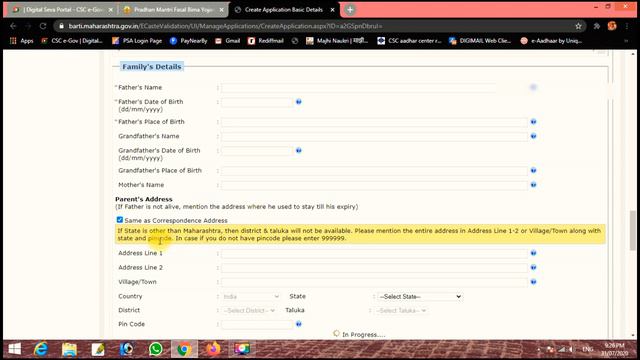640x360 pixels.
Task: Click help icon beside Address Line 2
Action: click(533, 267)
